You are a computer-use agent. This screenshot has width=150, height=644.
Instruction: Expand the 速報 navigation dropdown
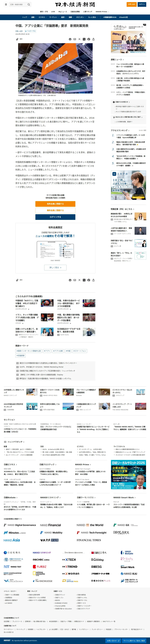pos(33,17)
